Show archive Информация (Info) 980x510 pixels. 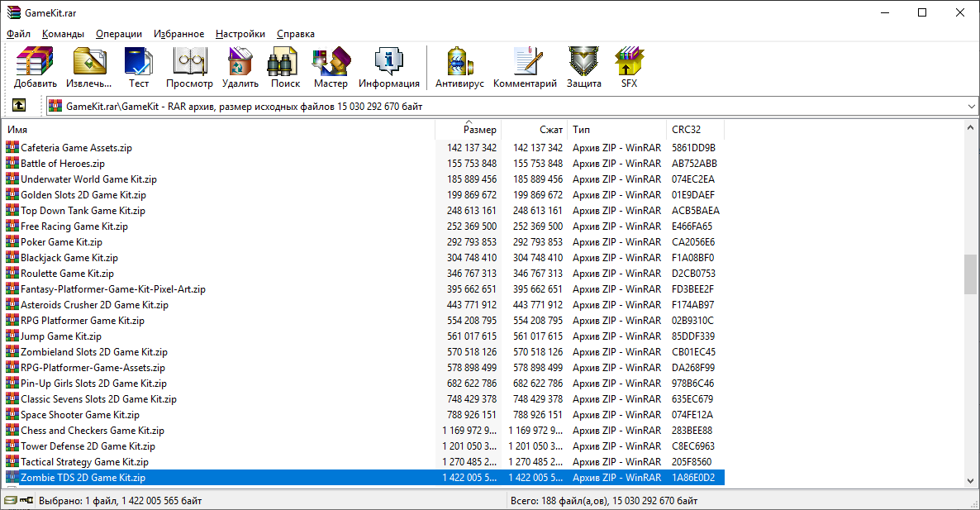[x=388, y=67]
